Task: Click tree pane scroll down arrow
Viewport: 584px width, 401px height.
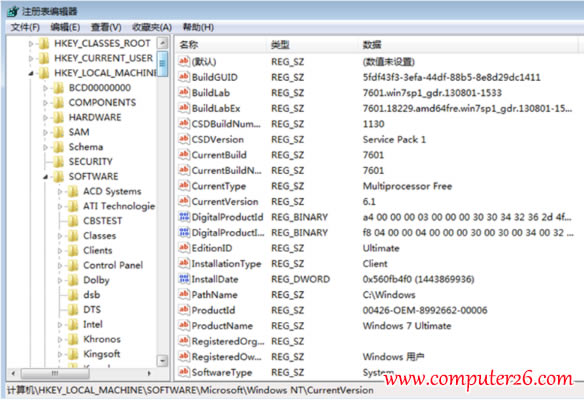Action: 162,360
